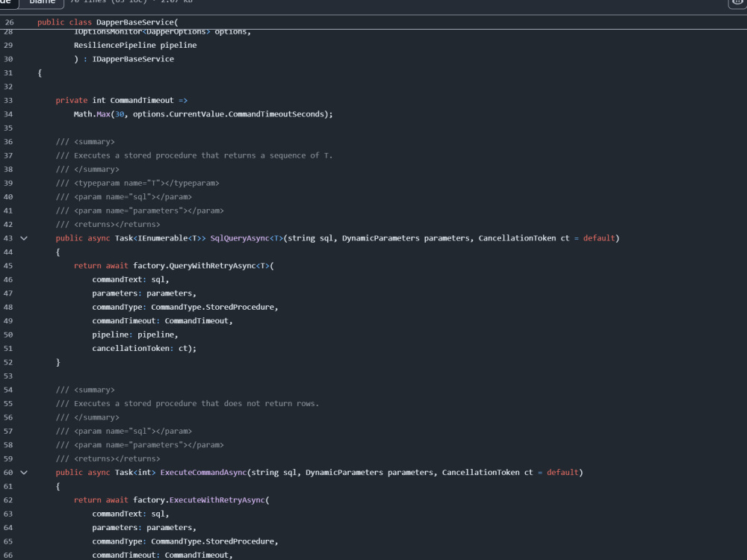Click 'ResiliencePipeline pipeline' on line 29
The image size is (747, 560).
point(135,46)
